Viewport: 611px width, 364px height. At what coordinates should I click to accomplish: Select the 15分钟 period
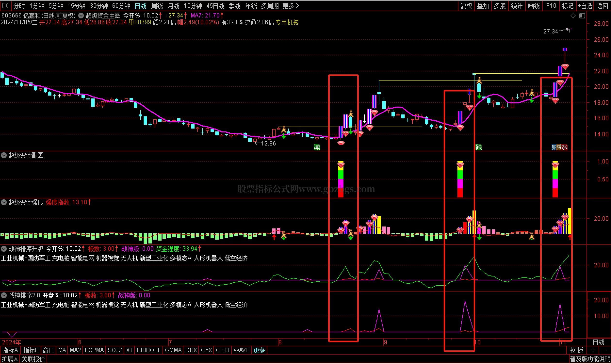coord(77,6)
